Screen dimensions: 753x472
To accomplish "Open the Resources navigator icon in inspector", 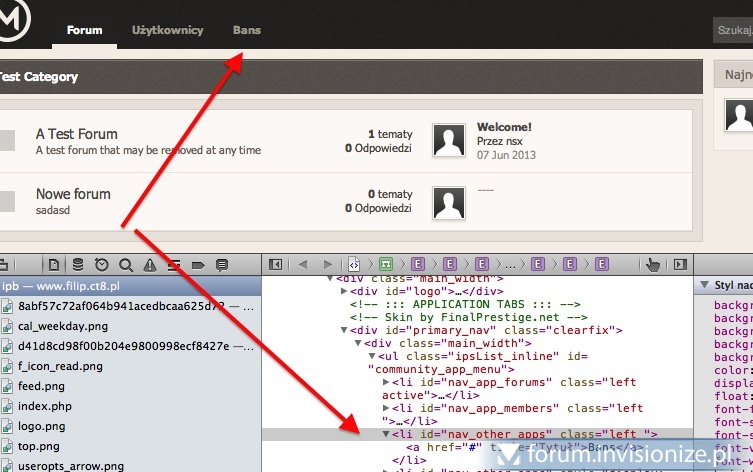I will [x=53, y=265].
